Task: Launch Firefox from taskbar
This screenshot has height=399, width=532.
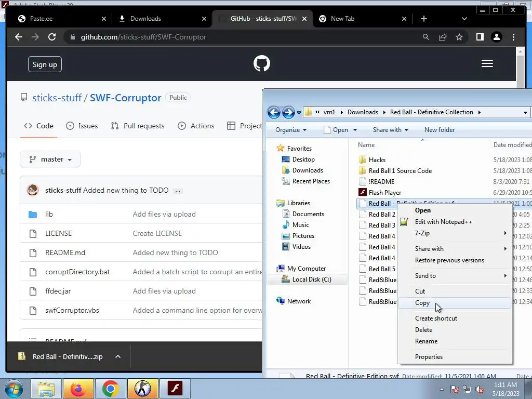Action: point(78,389)
